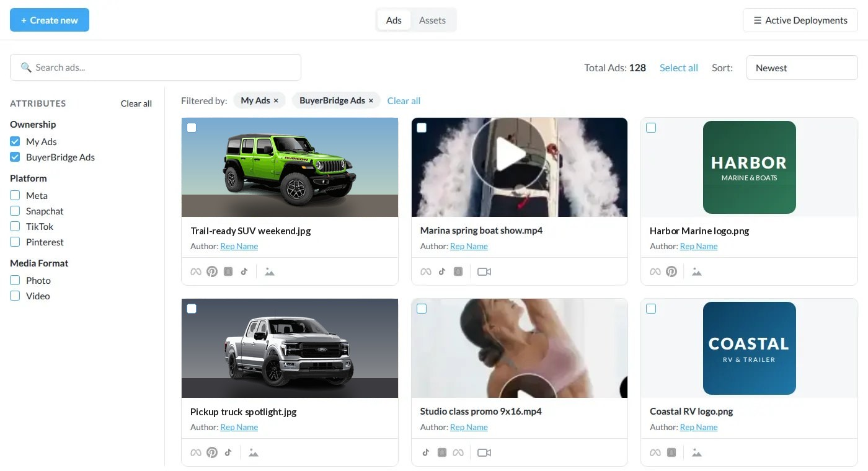Switch to the Assets tab
Viewport: 868px width, 471px height.
pos(432,20)
